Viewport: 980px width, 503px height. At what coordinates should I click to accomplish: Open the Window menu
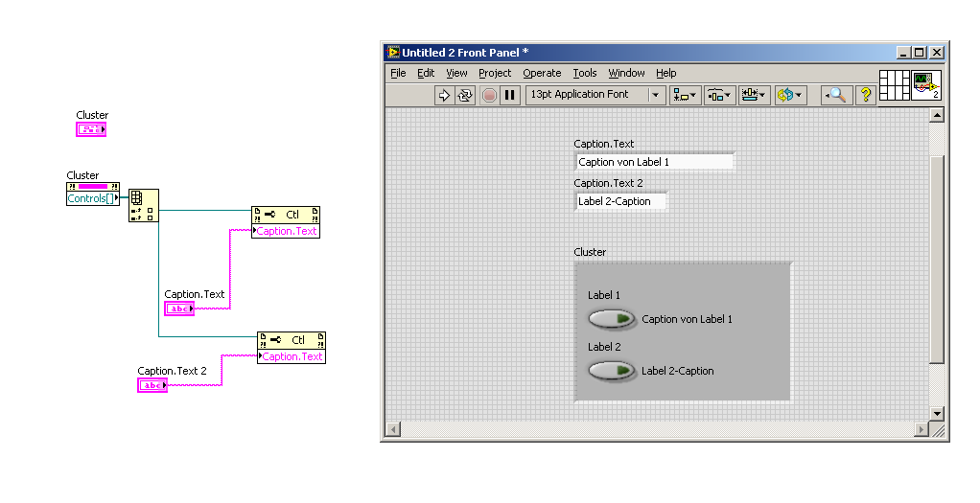coord(626,73)
